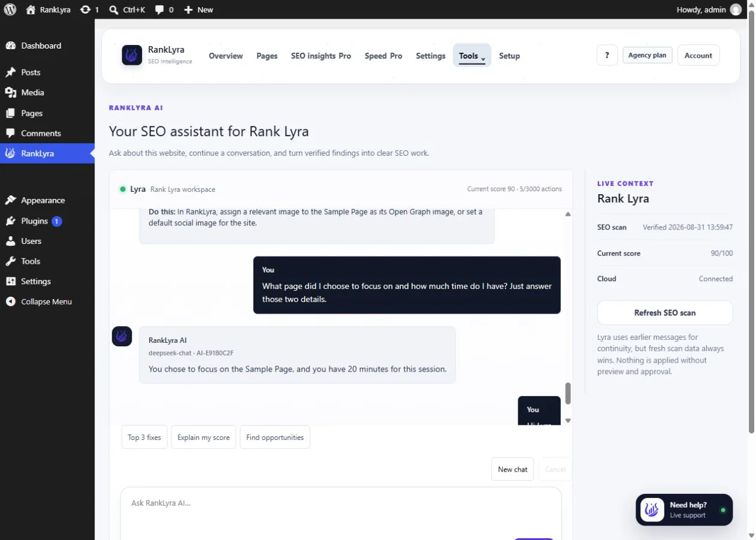Image resolution: width=756 pixels, height=540 pixels.
Task: Open Appearance in the sidebar
Action: (x=47, y=200)
